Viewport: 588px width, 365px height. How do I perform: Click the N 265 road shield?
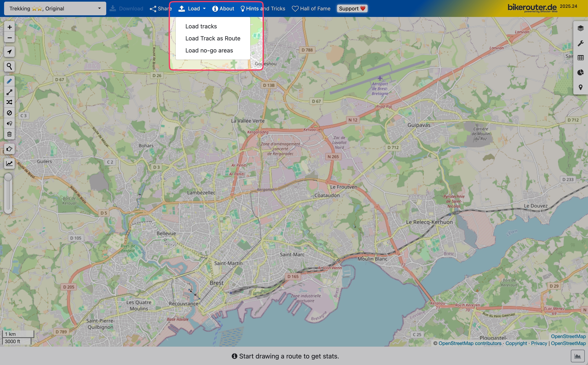tap(333, 157)
